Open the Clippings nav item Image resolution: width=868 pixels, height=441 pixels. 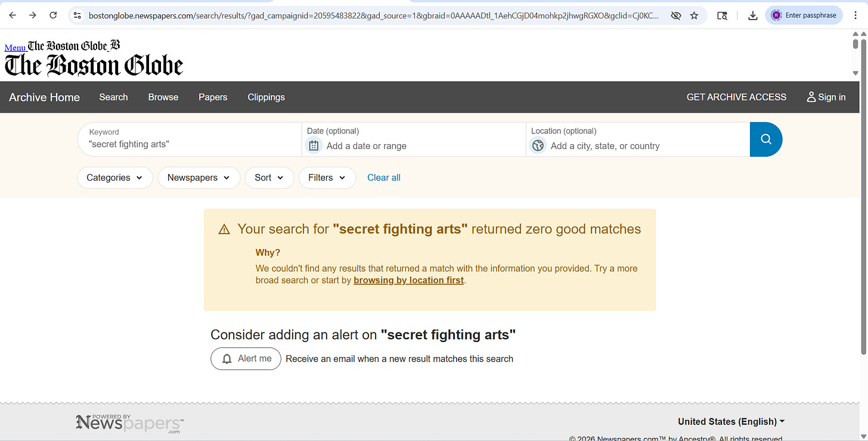tap(266, 97)
